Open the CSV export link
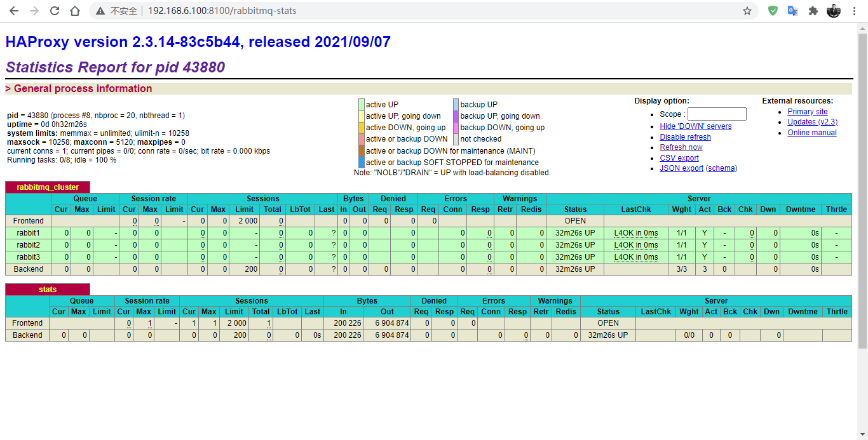This screenshot has width=868, height=440. 679,158
